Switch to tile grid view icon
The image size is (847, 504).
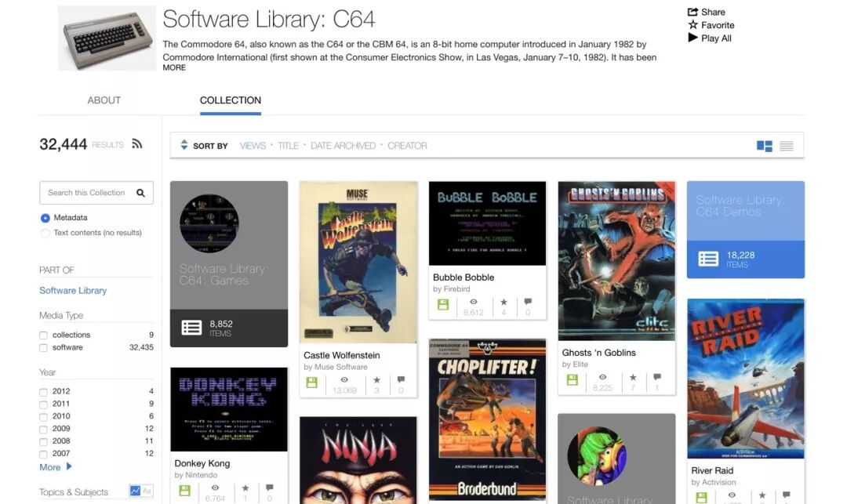764,146
